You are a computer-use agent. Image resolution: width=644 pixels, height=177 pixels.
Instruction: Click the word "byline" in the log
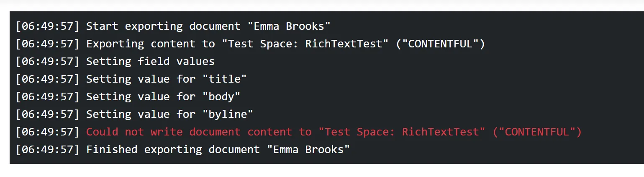pos(228,115)
